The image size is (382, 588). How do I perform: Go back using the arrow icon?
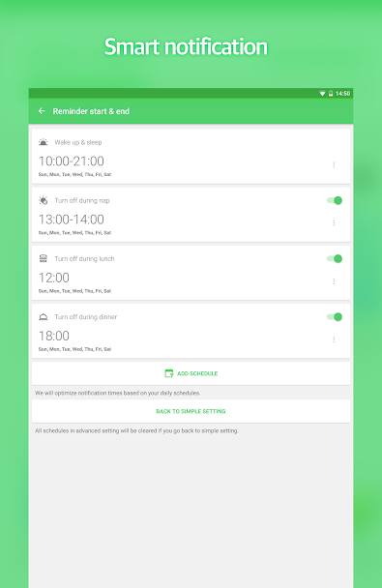click(x=42, y=111)
